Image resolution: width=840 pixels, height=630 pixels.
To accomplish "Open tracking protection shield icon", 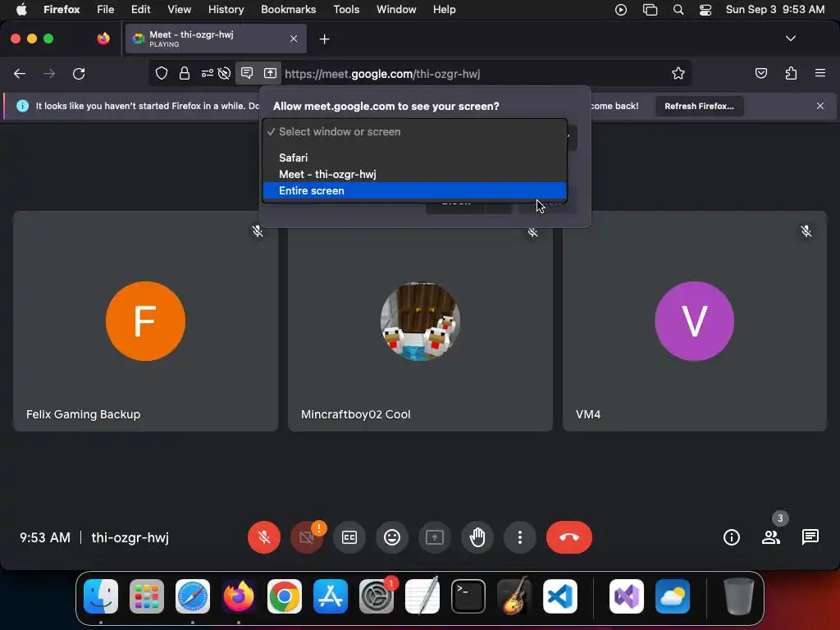I will pyautogui.click(x=162, y=73).
